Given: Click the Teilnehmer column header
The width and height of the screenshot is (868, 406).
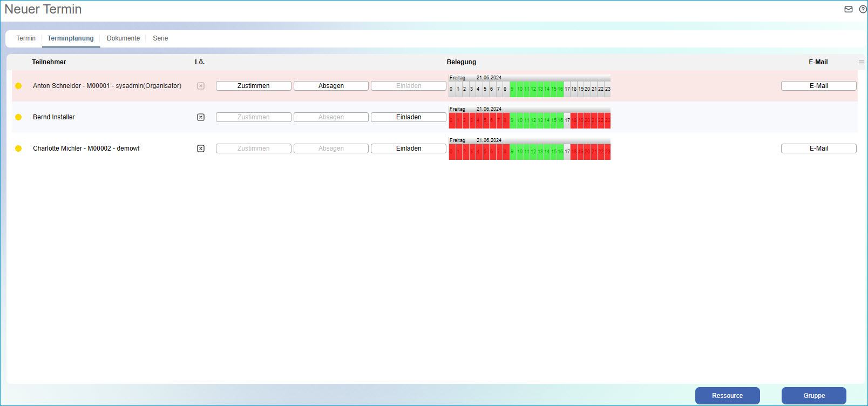Looking at the screenshot, I should tap(49, 62).
